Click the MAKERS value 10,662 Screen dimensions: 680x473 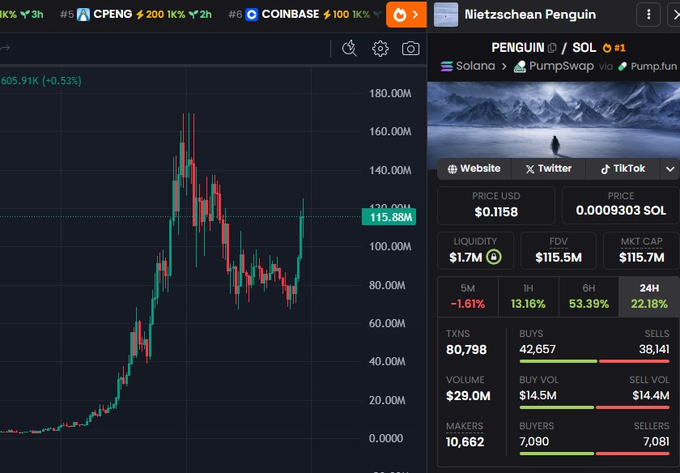point(465,442)
